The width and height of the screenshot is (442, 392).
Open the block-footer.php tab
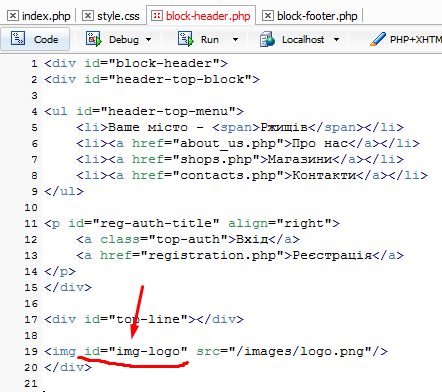pos(317,16)
